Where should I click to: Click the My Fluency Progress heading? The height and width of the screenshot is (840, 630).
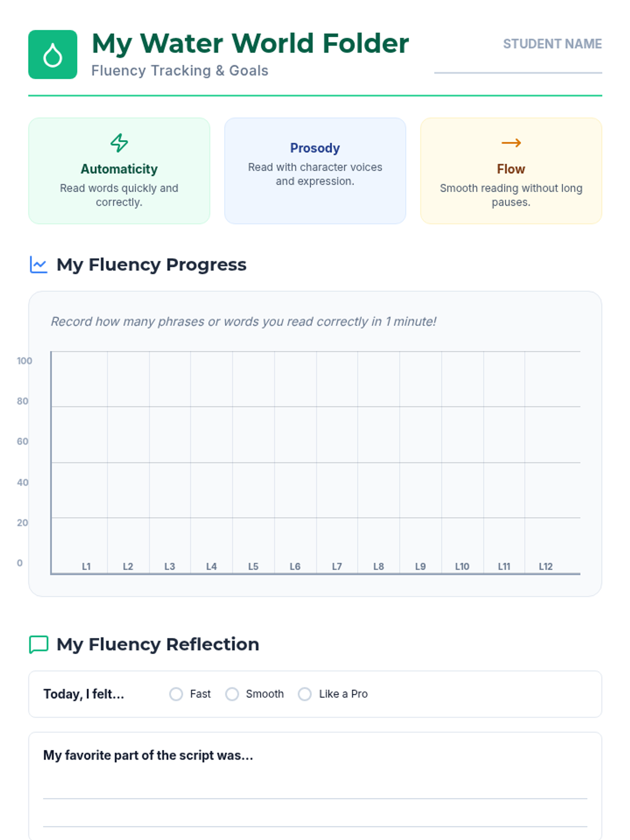[x=151, y=265]
